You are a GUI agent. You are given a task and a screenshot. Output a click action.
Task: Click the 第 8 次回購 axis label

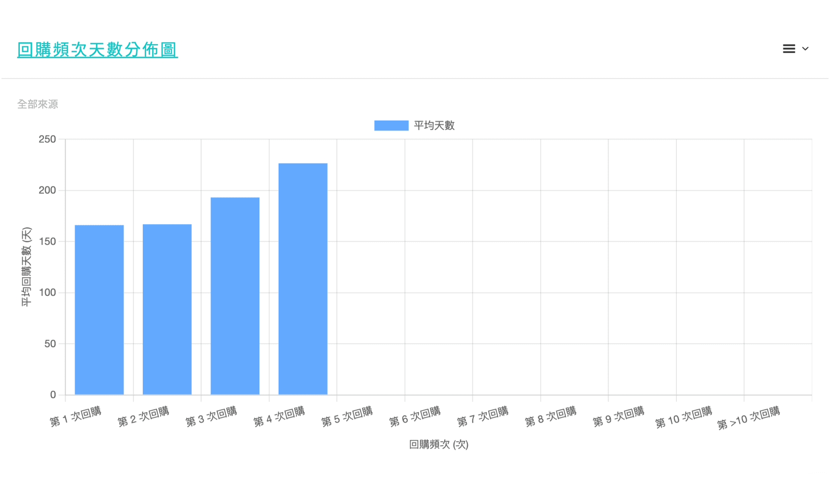(550, 417)
